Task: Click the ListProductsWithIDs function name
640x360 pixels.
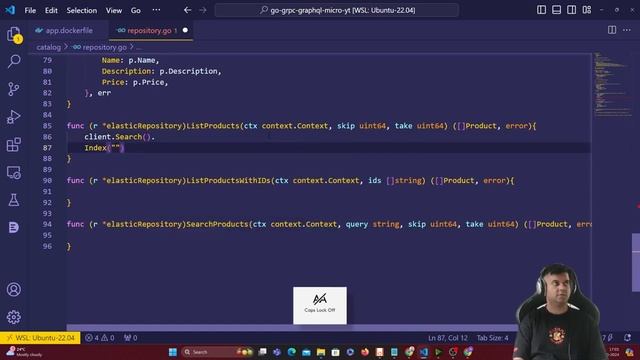Action: (229, 180)
